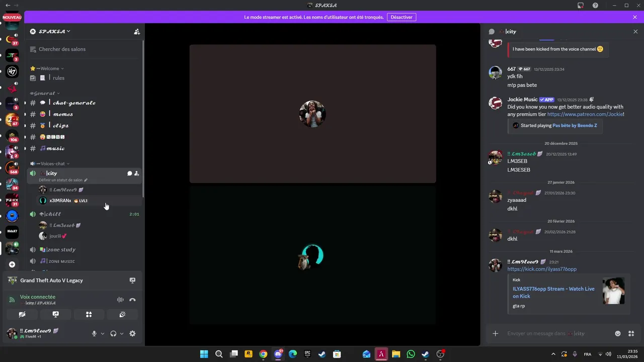Open noise suppression waveform icon
644x362 pixels.
tap(120, 300)
